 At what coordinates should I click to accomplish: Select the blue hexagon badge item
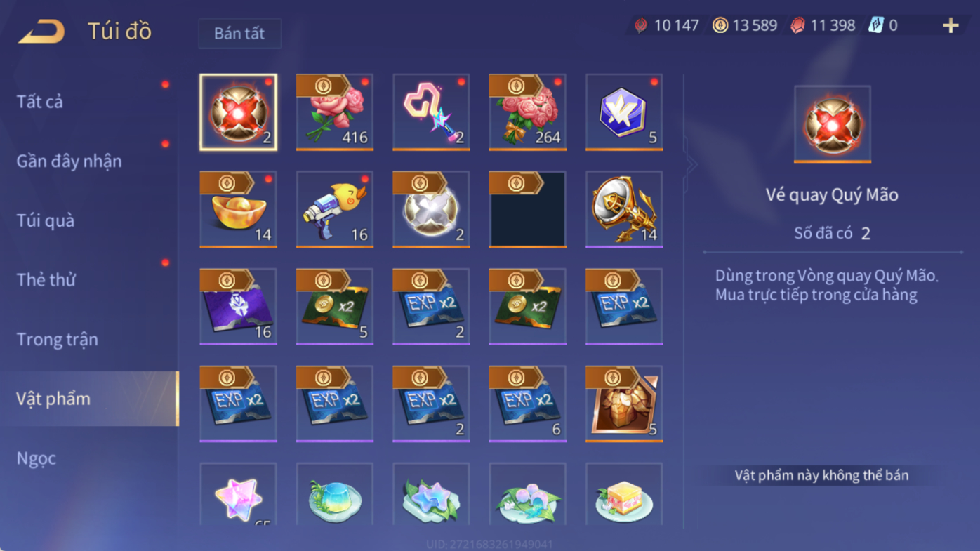(x=624, y=112)
